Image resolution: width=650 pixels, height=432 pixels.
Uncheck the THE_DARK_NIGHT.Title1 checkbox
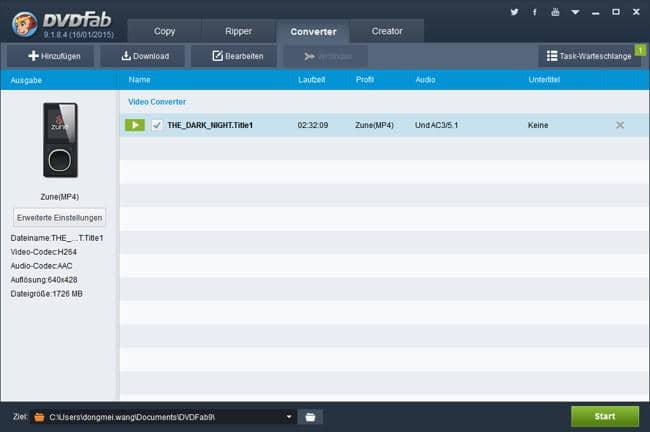156,125
